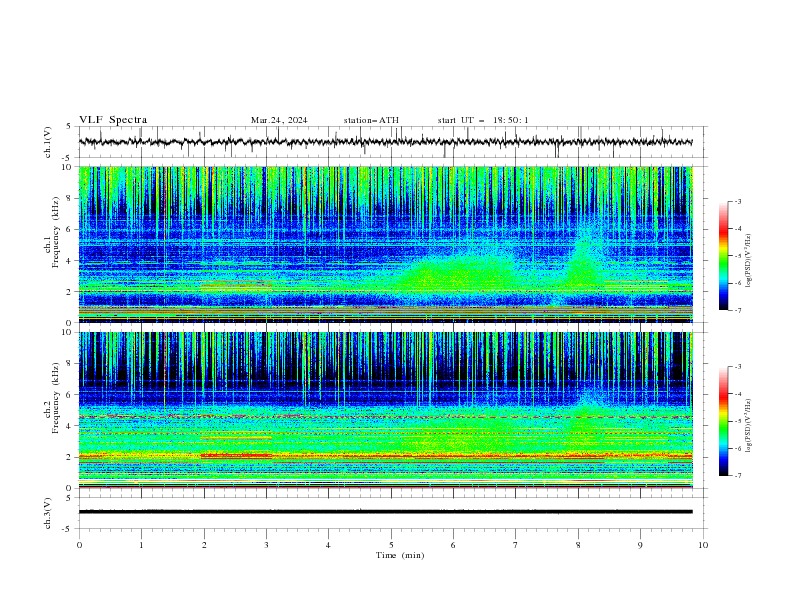Click the "-7" tick on ch.2 colorbar
Image resolution: width=792 pixels, height=612 pixels.
pos(737,475)
